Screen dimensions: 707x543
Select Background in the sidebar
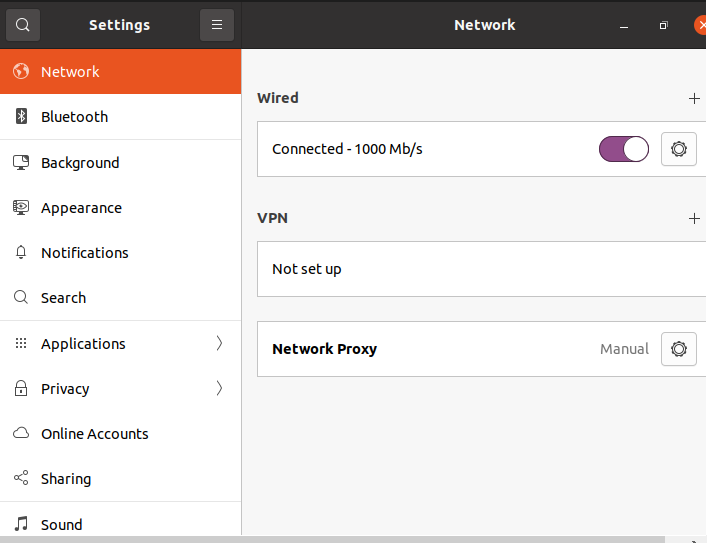(80, 163)
